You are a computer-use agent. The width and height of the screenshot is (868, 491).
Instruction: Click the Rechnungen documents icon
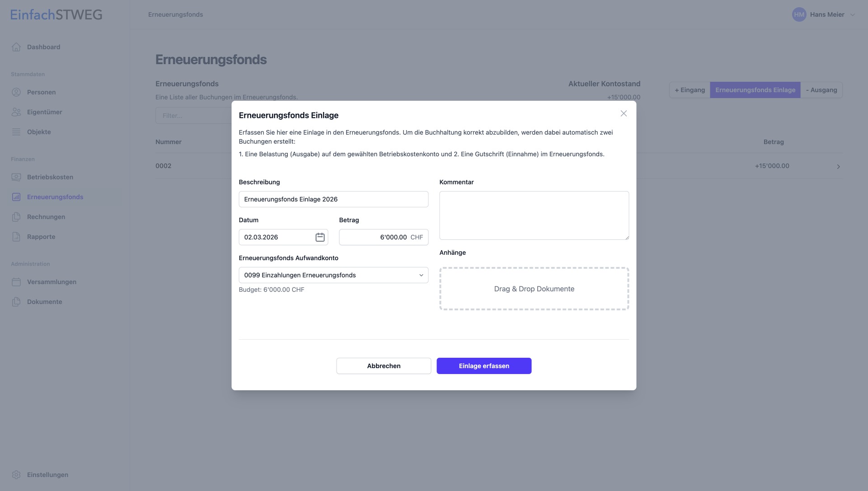pos(16,217)
